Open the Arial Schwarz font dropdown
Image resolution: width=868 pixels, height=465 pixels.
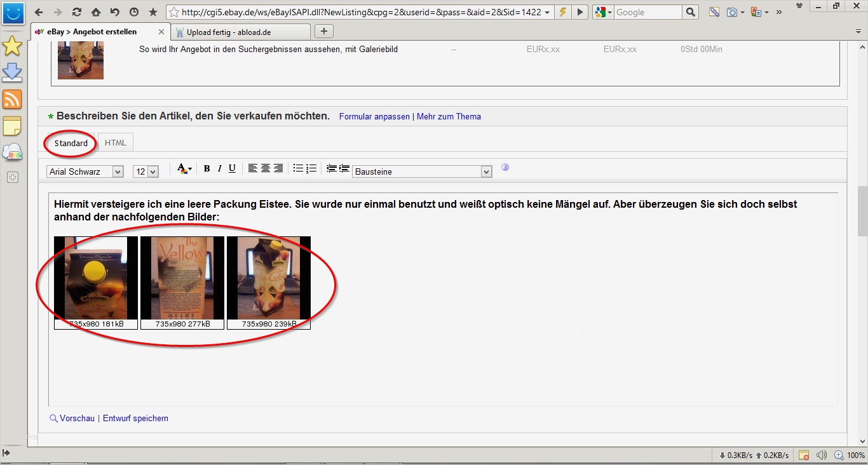(85, 172)
